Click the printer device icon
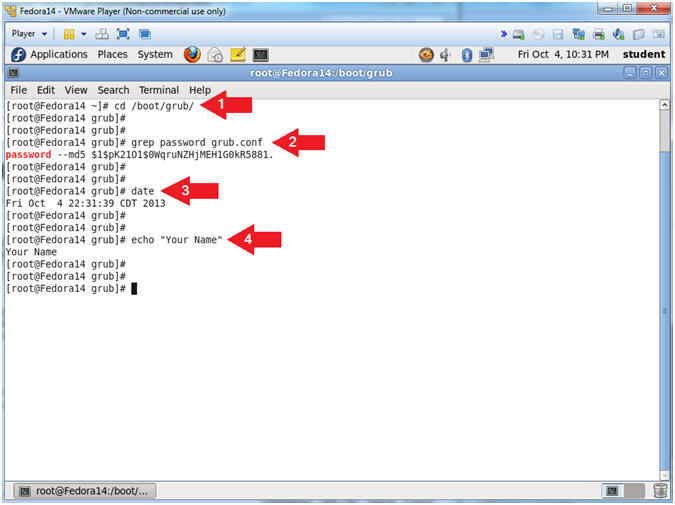The image size is (675, 505). tap(599, 34)
